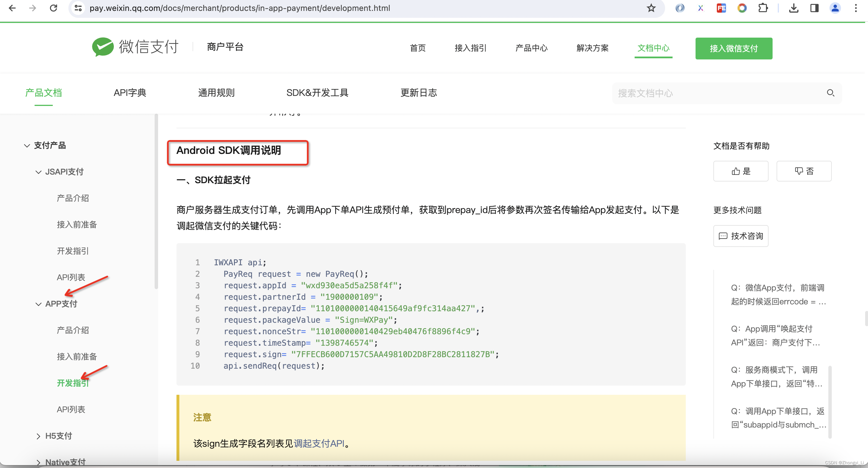Reload the page with the refresh icon
868x468 pixels.
(53, 8)
